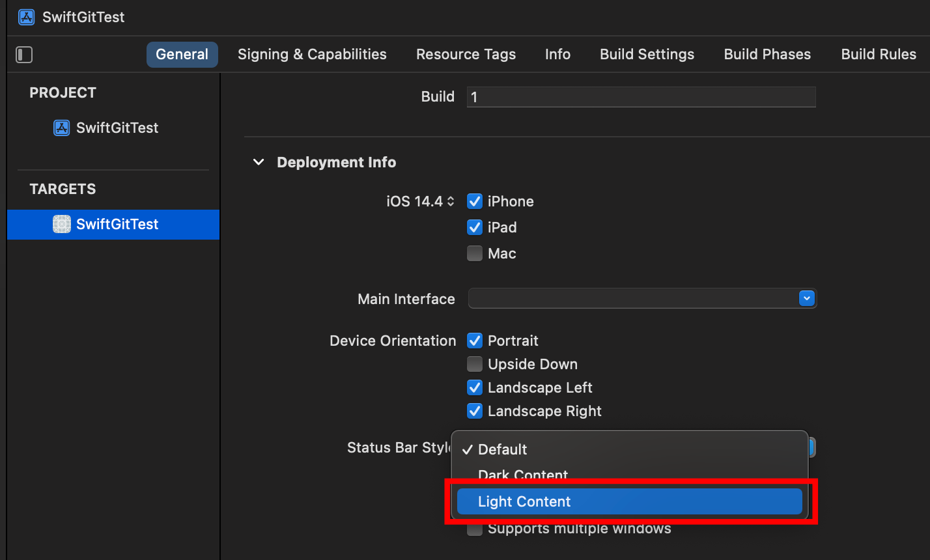Click the SwiftGitTest title text
Image resolution: width=930 pixels, height=560 pixels.
83,17
